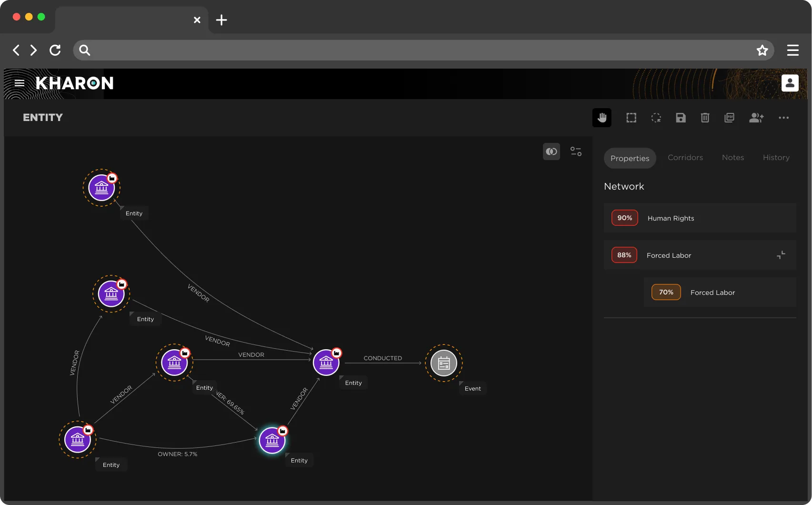Add user with the person-plus icon
The width and height of the screenshot is (812, 505).
pos(756,118)
